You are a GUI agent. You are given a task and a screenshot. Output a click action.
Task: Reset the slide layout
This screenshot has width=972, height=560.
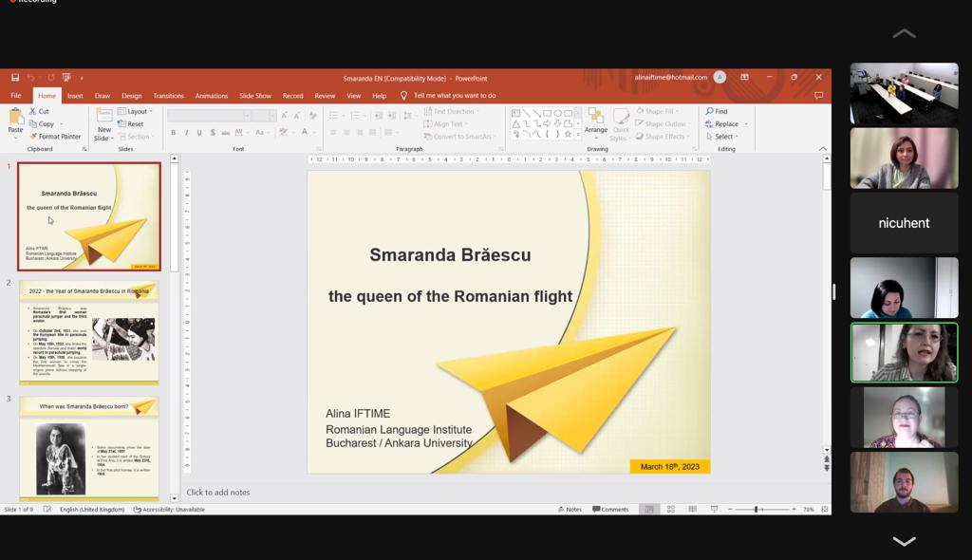[131, 124]
